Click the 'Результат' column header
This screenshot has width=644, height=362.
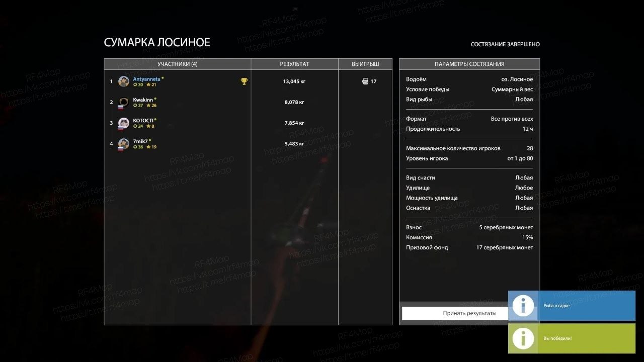tap(295, 64)
